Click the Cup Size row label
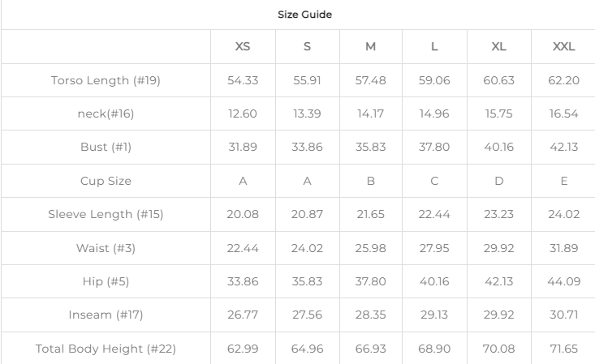 [x=106, y=181]
